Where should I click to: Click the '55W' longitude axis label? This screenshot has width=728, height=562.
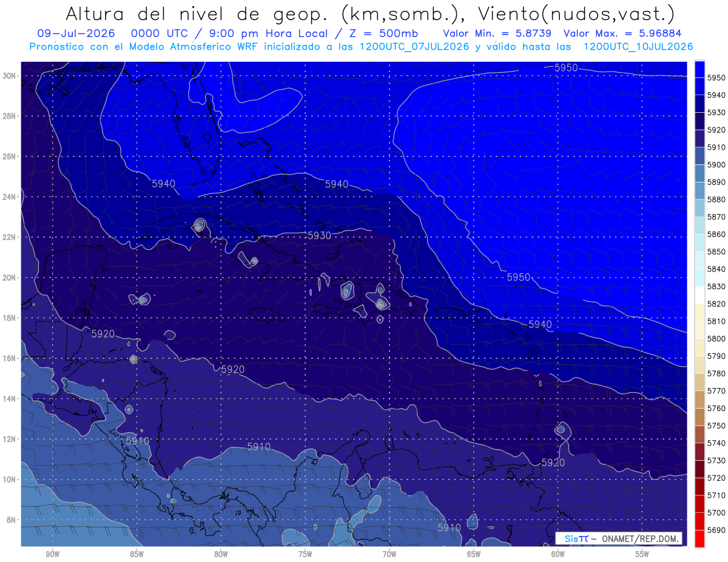pos(642,554)
